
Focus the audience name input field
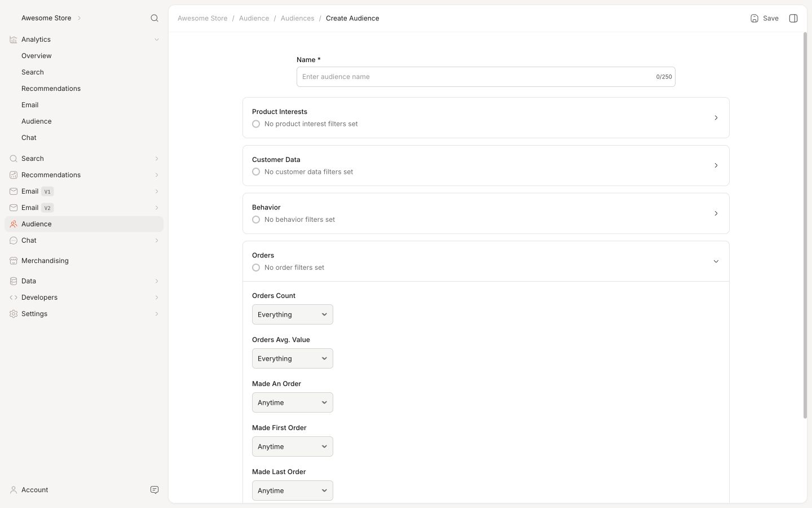point(486,77)
